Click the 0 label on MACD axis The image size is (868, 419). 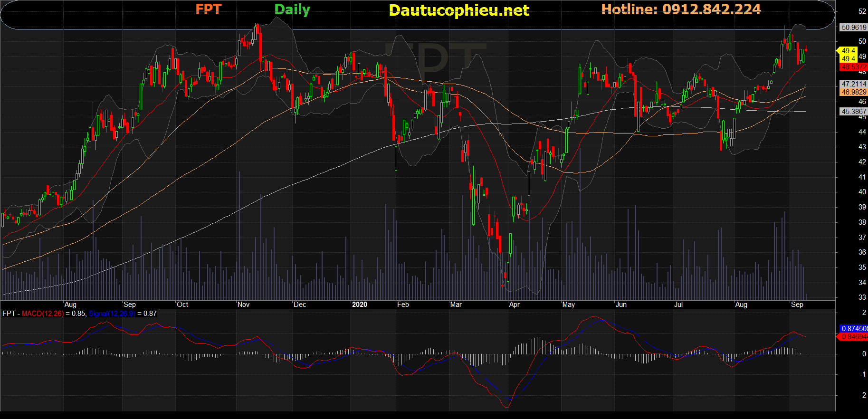coord(864,354)
